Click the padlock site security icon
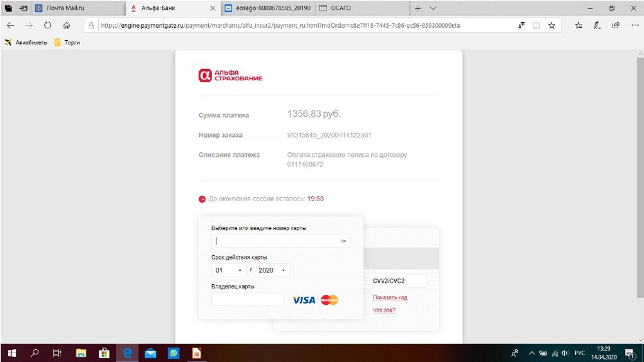 91,25
